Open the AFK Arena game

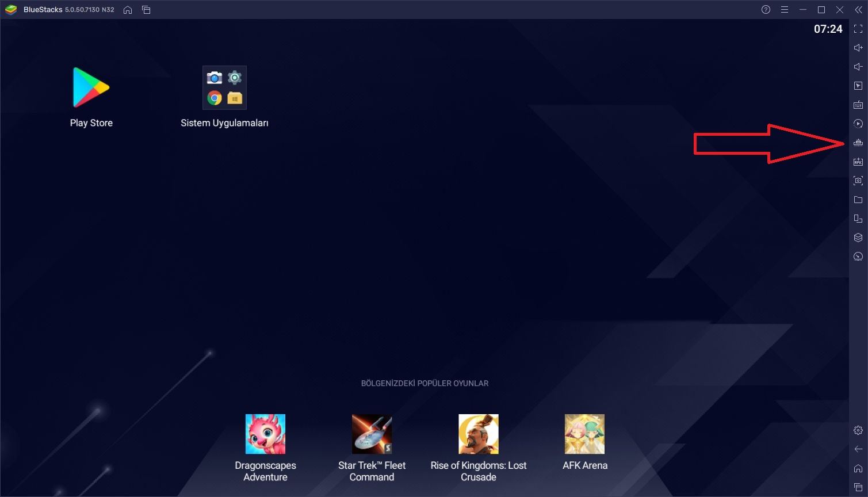click(x=585, y=442)
